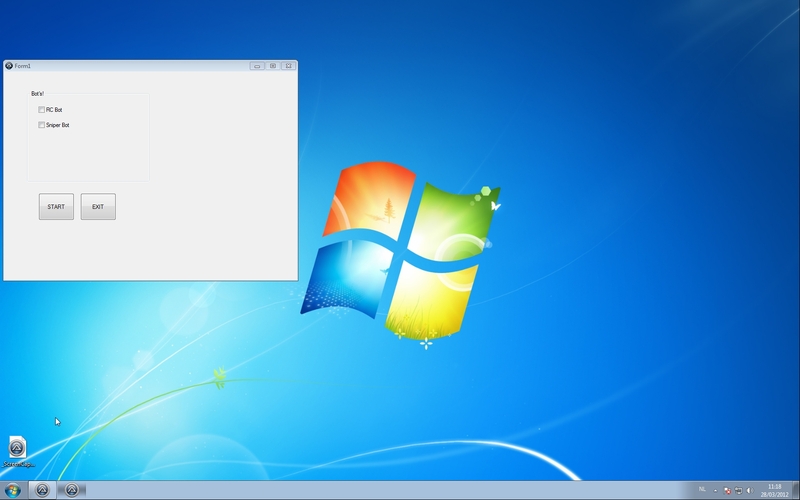
Task: Click the START button in Form1
Action: coord(56,207)
